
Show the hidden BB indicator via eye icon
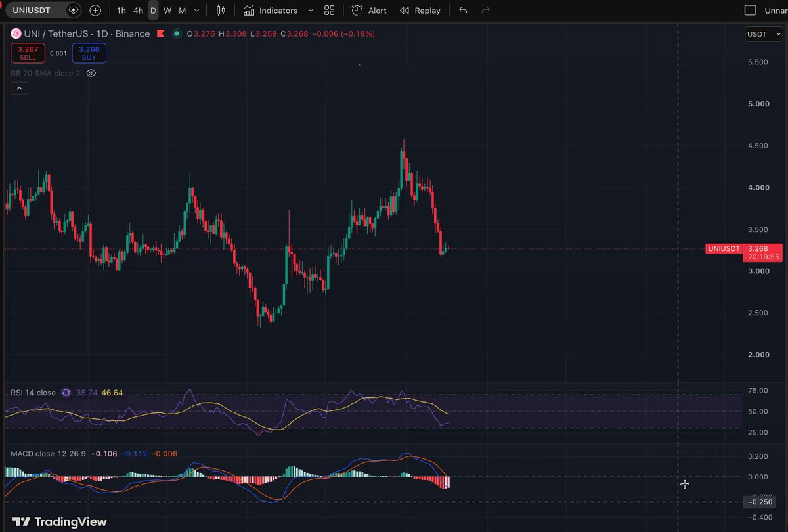(91, 73)
